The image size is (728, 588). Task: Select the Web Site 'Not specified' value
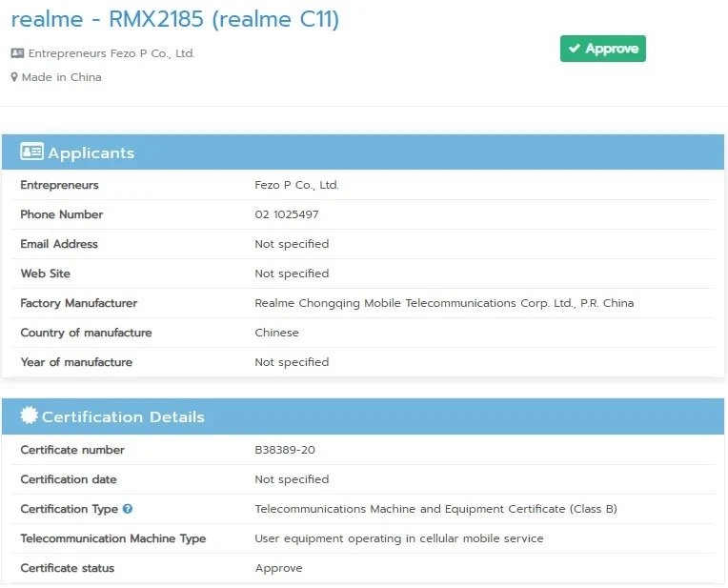click(292, 274)
